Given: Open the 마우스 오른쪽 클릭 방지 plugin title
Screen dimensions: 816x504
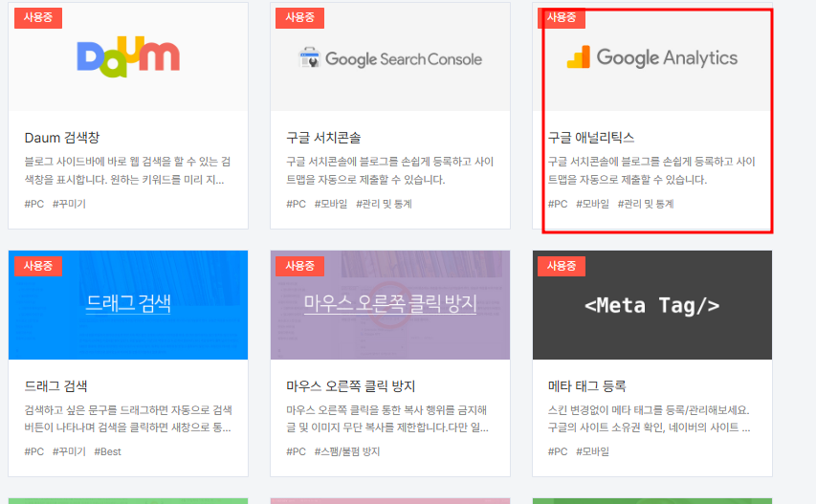Looking at the screenshot, I should [351, 386].
